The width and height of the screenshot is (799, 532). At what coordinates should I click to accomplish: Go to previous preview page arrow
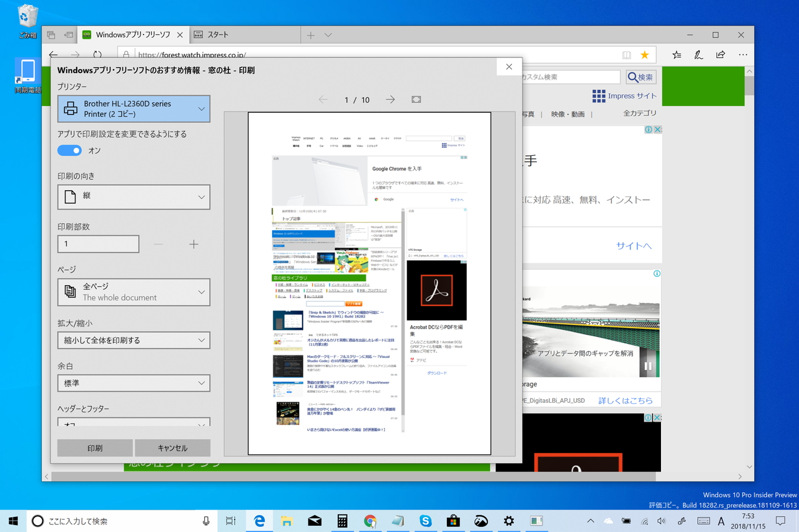[x=323, y=100]
